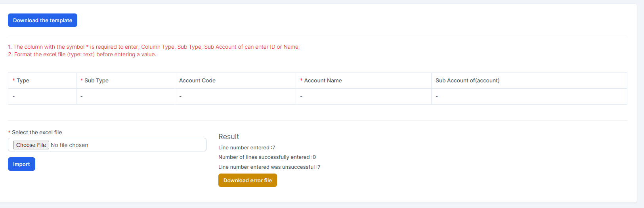Click the successfully entered lines count text

(x=267, y=157)
